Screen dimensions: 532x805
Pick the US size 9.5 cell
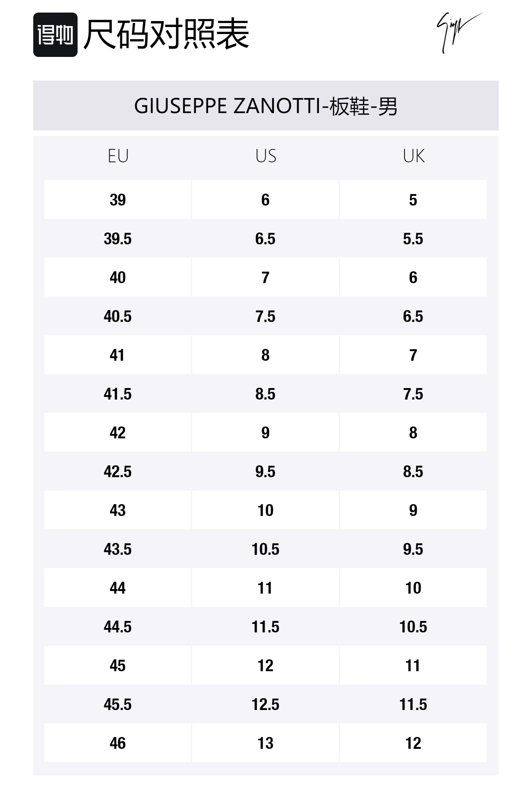coord(265,472)
